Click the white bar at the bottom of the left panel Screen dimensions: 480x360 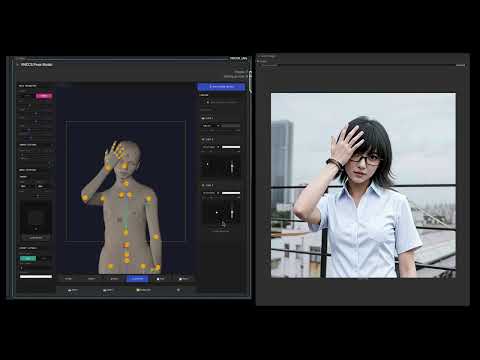point(36,276)
